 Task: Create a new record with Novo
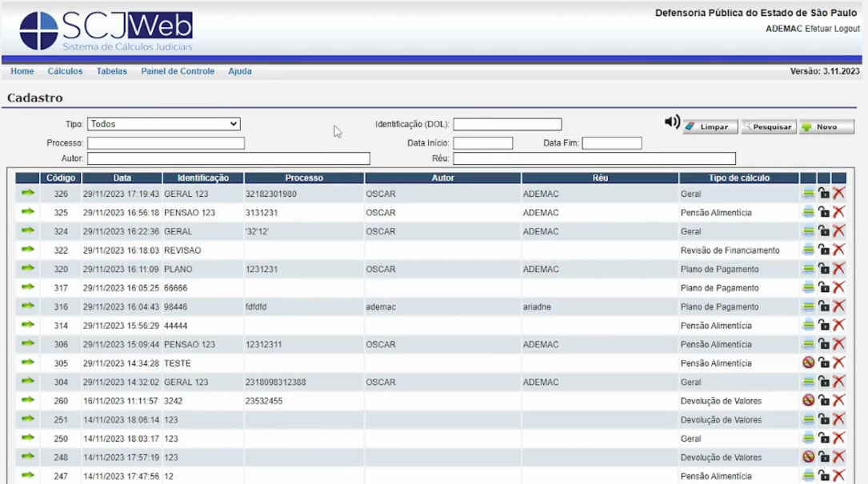click(826, 127)
